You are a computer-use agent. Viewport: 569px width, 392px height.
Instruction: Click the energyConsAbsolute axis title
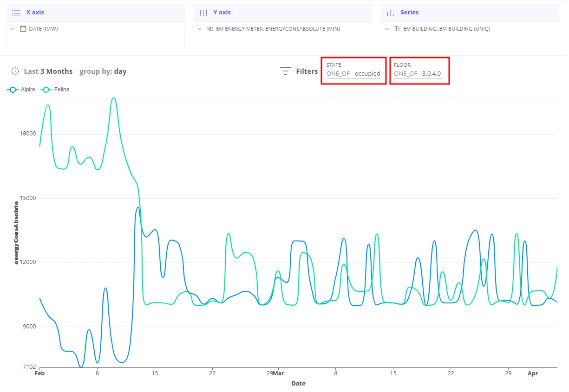[16, 233]
